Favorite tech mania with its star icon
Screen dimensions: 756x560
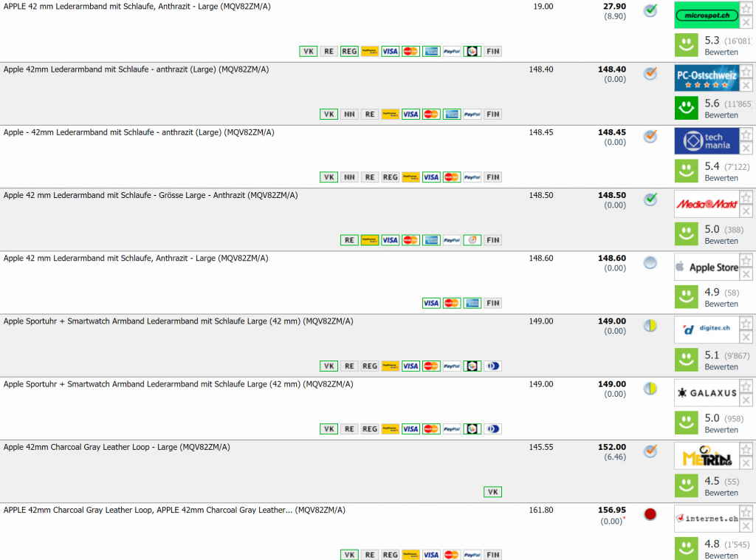tap(746, 134)
